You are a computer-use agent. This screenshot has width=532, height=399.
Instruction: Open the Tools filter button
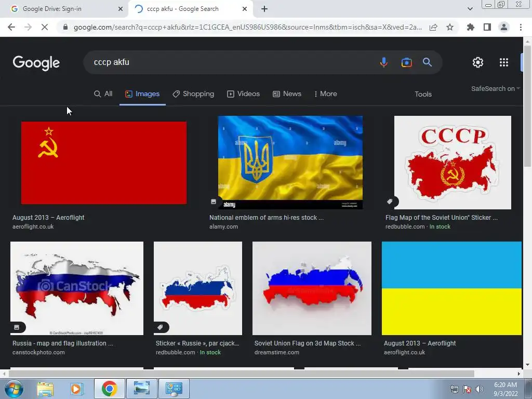pyautogui.click(x=423, y=95)
